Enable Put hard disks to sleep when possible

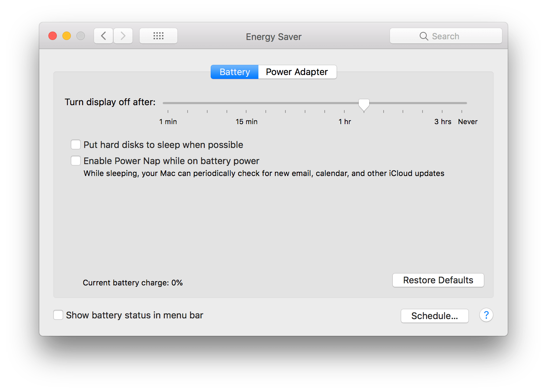tap(75, 144)
